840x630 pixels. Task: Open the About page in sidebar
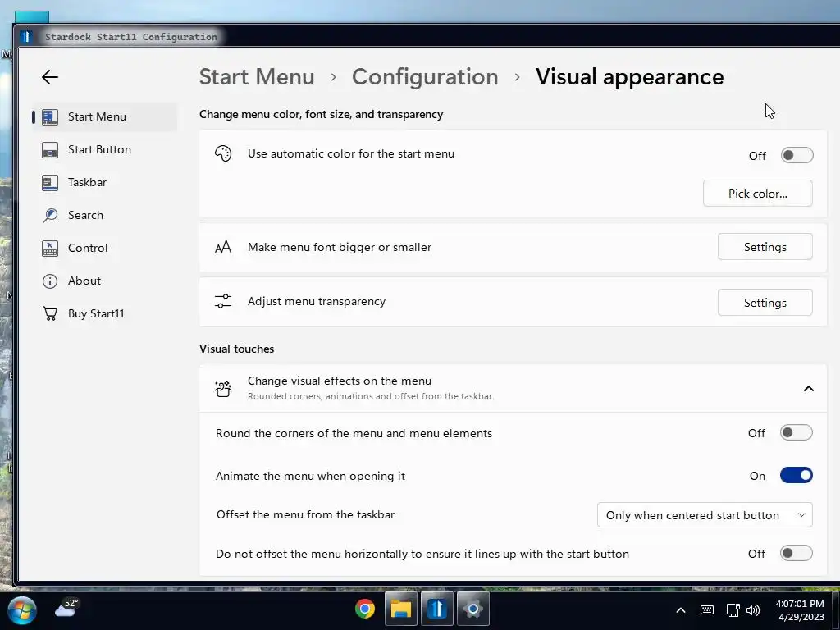(x=104, y=281)
